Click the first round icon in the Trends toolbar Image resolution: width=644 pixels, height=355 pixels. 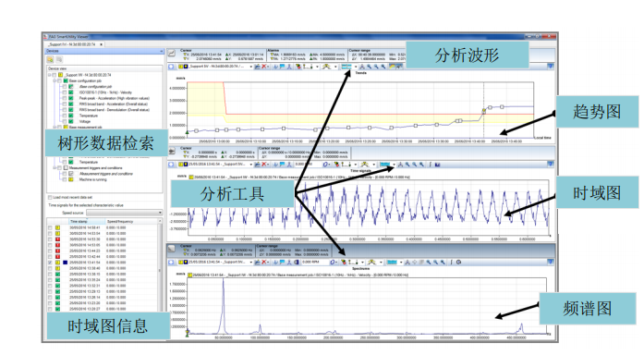[x=172, y=67]
